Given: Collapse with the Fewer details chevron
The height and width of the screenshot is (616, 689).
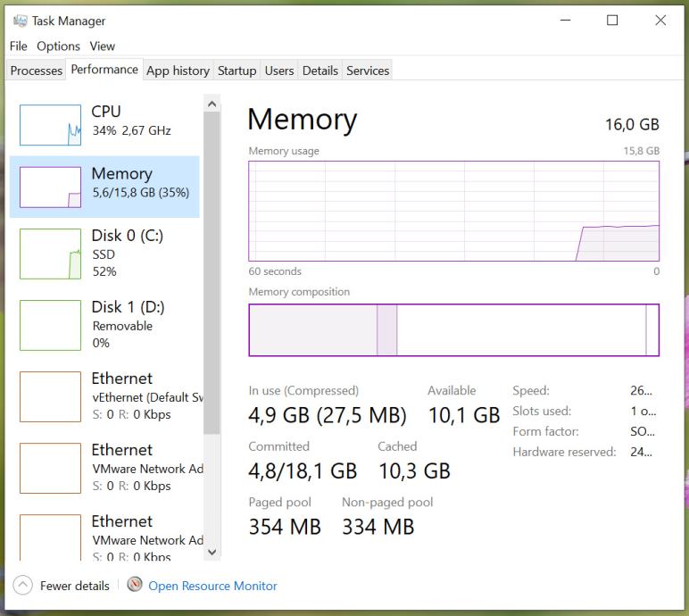Looking at the screenshot, I should pyautogui.click(x=22, y=586).
